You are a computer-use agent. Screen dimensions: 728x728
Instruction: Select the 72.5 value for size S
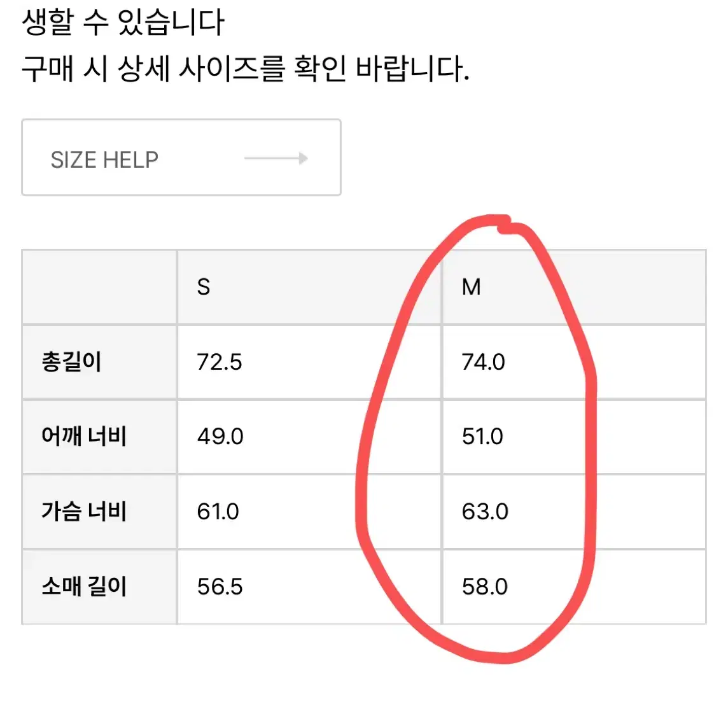309,361
